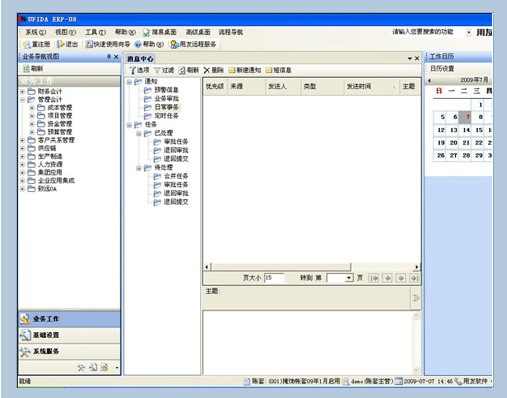
Task: Open the 转到 第 page dropdown
Action: click(349, 278)
